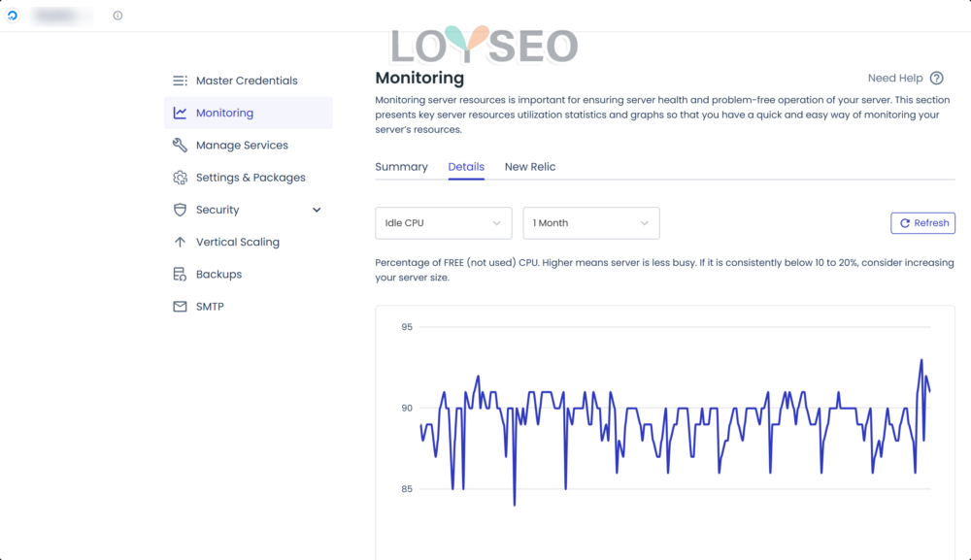This screenshot has height=560, width=971.
Task: Open the 1 Month time range dropdown
Action: [x=590, y=223]
